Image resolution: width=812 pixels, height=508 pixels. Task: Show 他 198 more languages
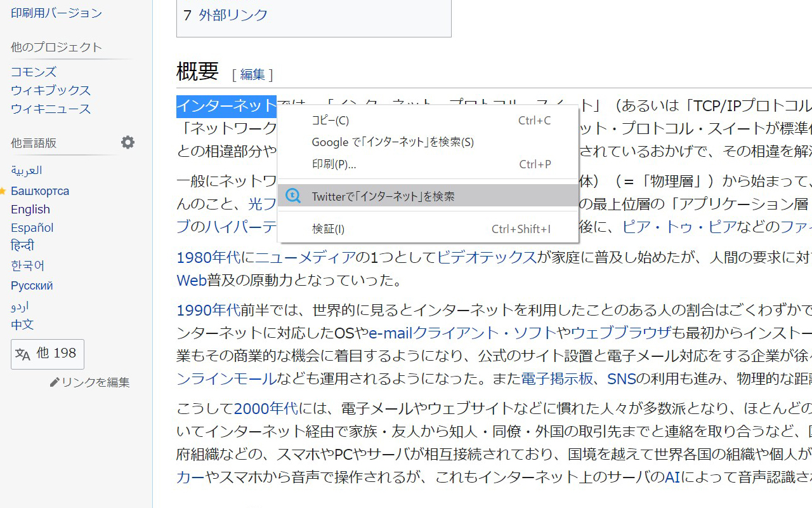48,354
